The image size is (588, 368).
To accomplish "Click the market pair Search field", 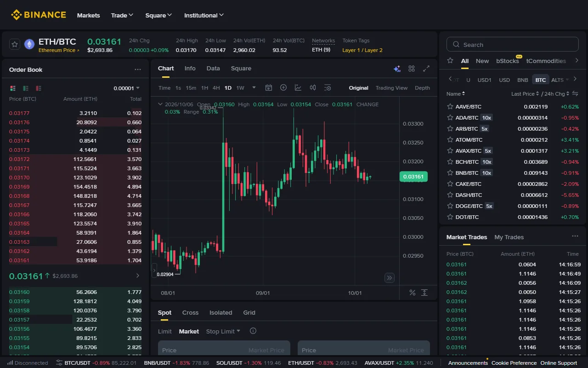I will click(x=513, y=45).
